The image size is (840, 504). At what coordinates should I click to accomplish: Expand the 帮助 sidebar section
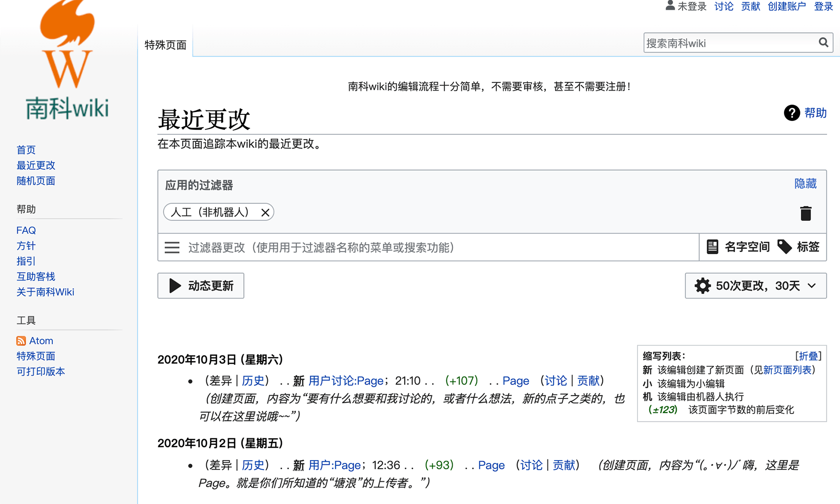tap(27, 209)
